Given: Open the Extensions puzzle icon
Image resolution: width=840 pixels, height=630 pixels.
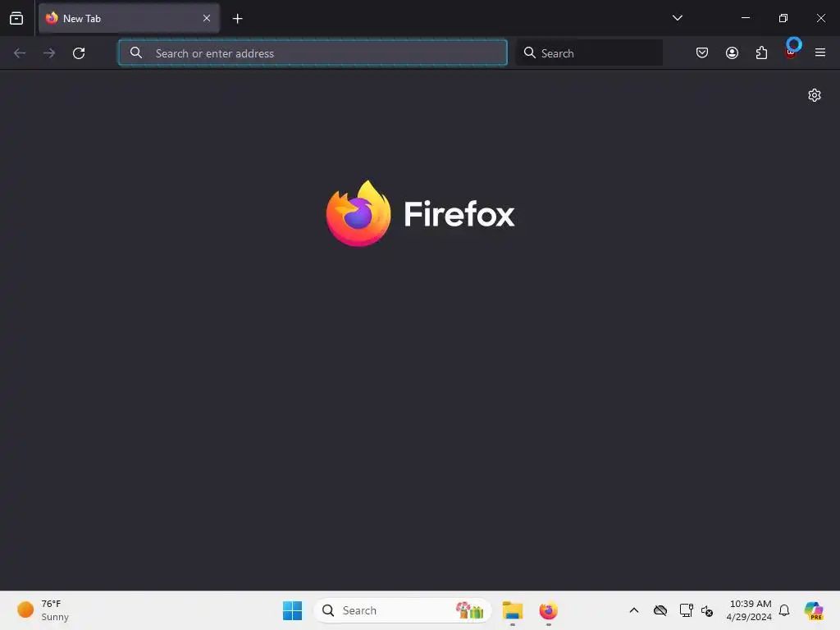Looking at the screenshot, I should [761, 52].
